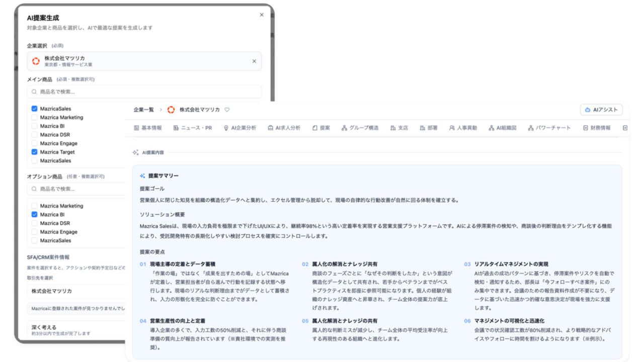Check Mazrica Engage in メイン商品 list

pyautogui.click(x=34, y=143)
